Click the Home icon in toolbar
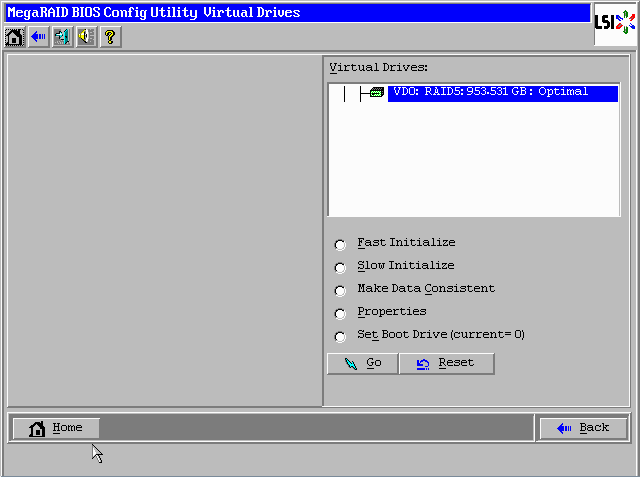 click(x=15, y=37)
